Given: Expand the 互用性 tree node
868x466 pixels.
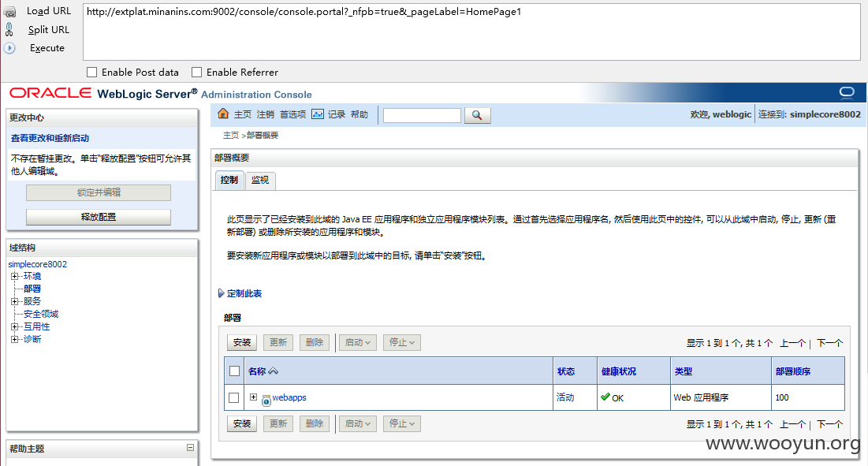Looking at the screenshot, I should click(x=14, y=326).
